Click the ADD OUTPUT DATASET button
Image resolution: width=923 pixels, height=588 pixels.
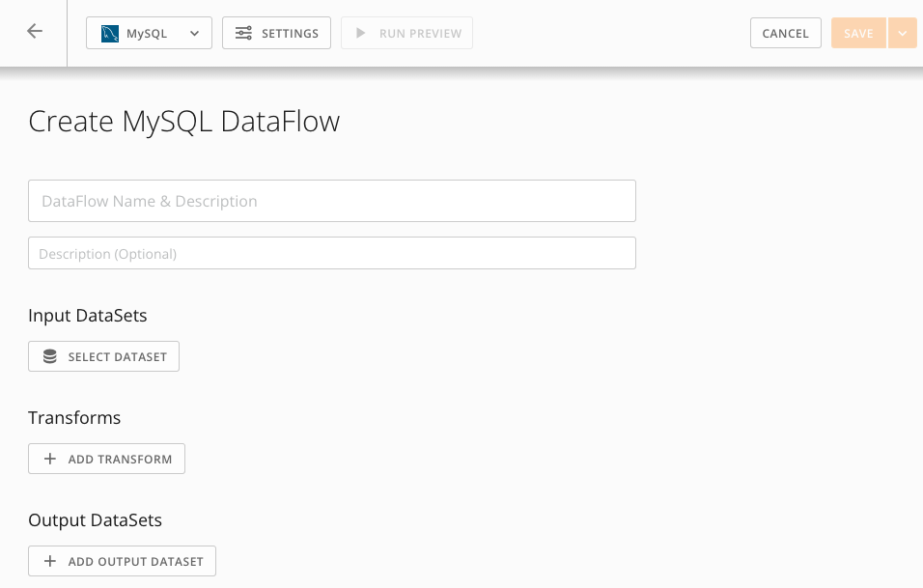point(122,561)
